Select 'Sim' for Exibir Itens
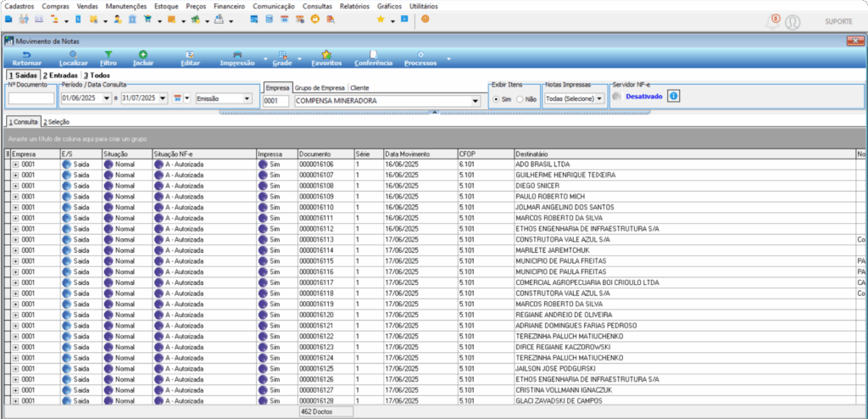The width and height of the screenshot is (868, 419). (497, 99)
